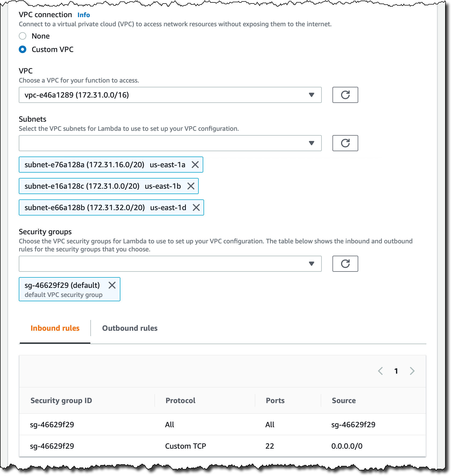Screen dimensions: 451x476
Task: Click the subnet-e16a128c (172.31.0.0/20) label
Action: (82, 186)
